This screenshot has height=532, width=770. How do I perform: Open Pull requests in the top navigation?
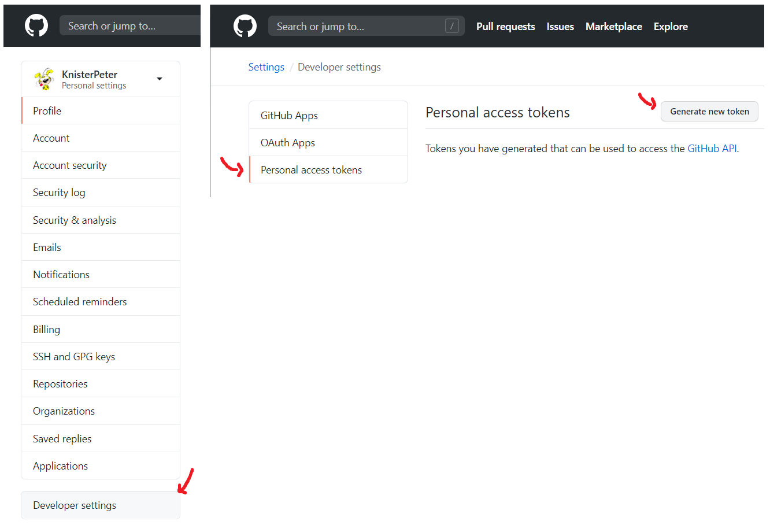tap(506, 27)
